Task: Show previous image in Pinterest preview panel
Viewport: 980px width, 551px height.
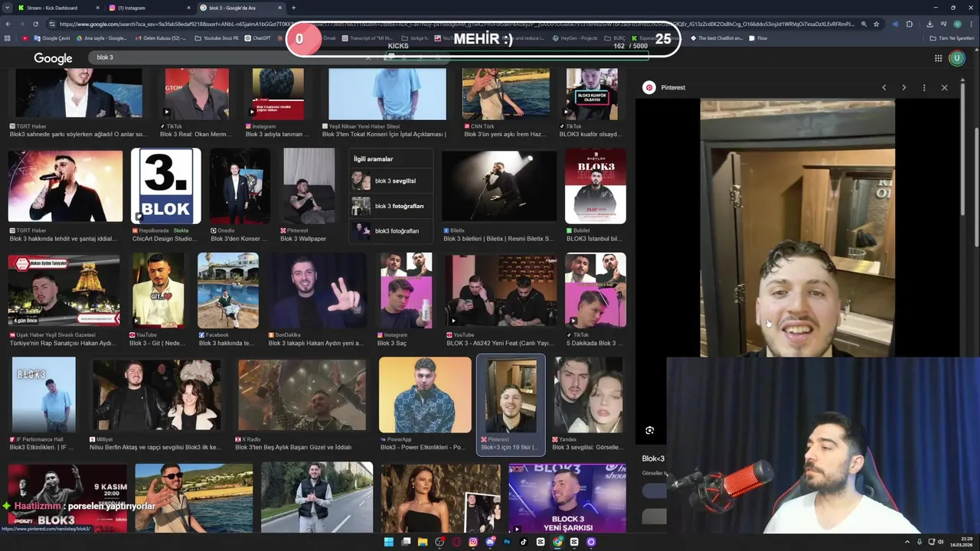Action: (884, 87)
